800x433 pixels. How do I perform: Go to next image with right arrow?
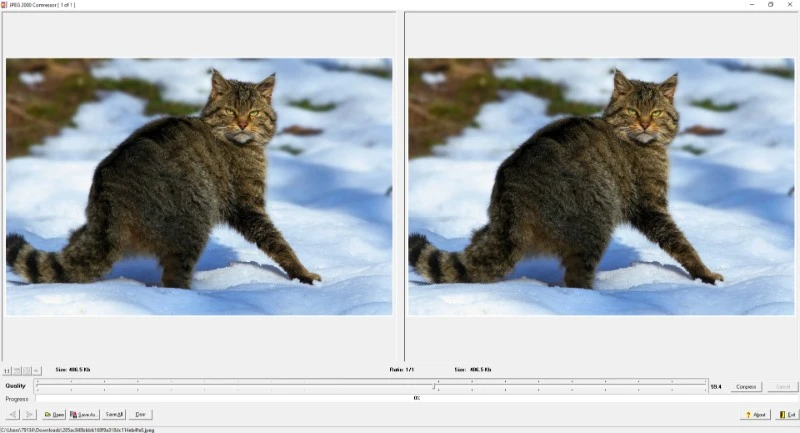coord(30,414)
